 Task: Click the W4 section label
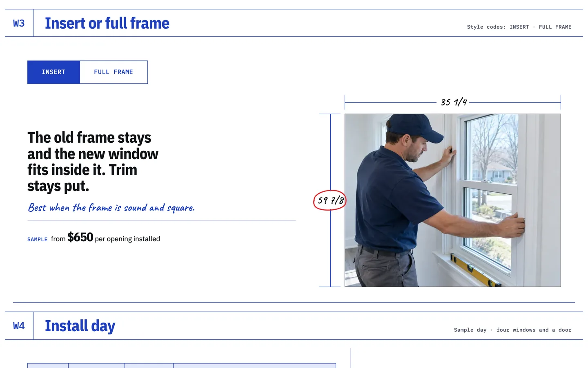coord(19,326)
